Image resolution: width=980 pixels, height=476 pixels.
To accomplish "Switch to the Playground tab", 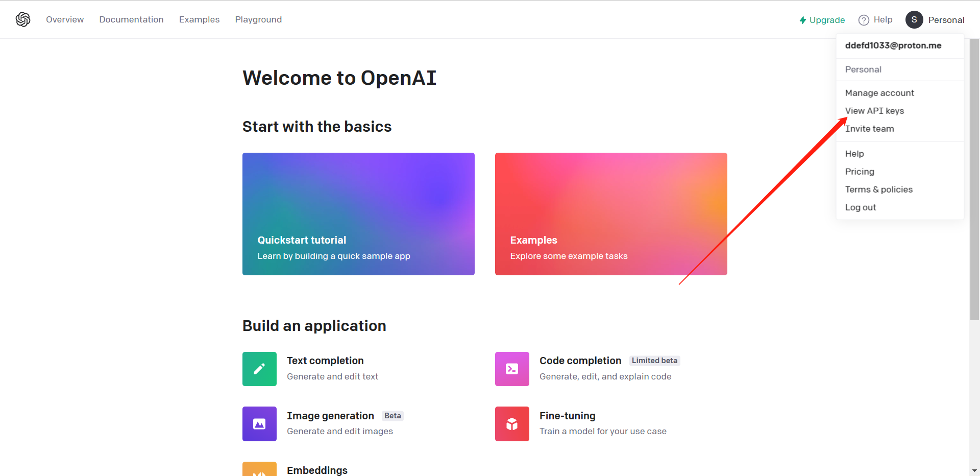I will [x=258, y=19].
